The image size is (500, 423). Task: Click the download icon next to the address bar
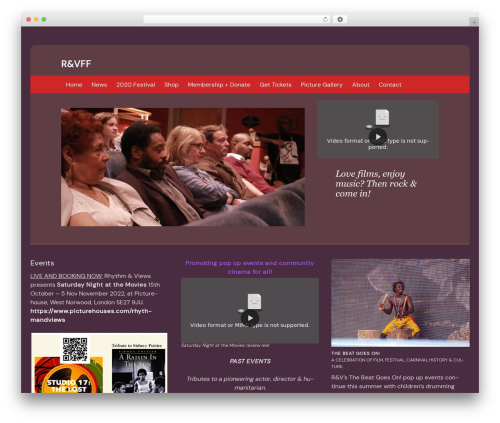(340, 19)
